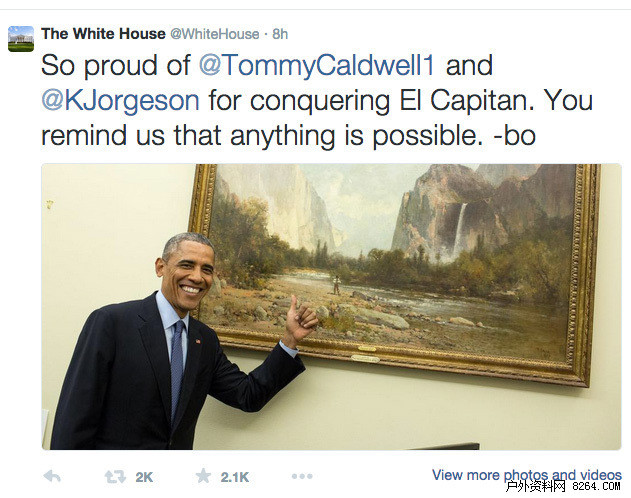Click the @WhiteHouse handle
The width and height of the screenshot is (631, 498).
[215, 34]
